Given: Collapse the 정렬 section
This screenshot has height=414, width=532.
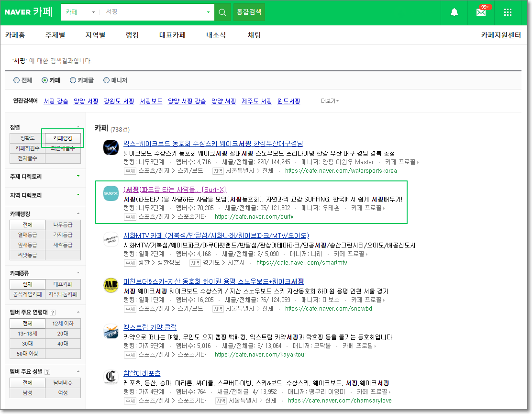Looking at the screenshot, I should [78, 127].
